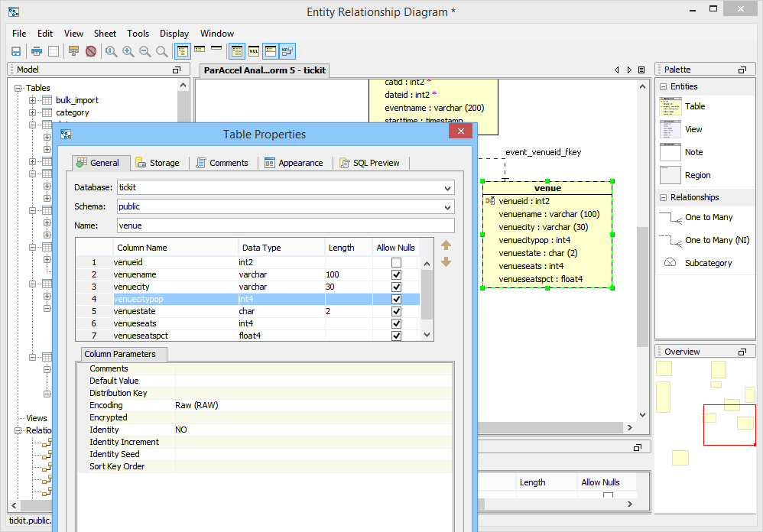Move column up with arrow icon
Screen dimensions: 763x532
coord(446,245)
